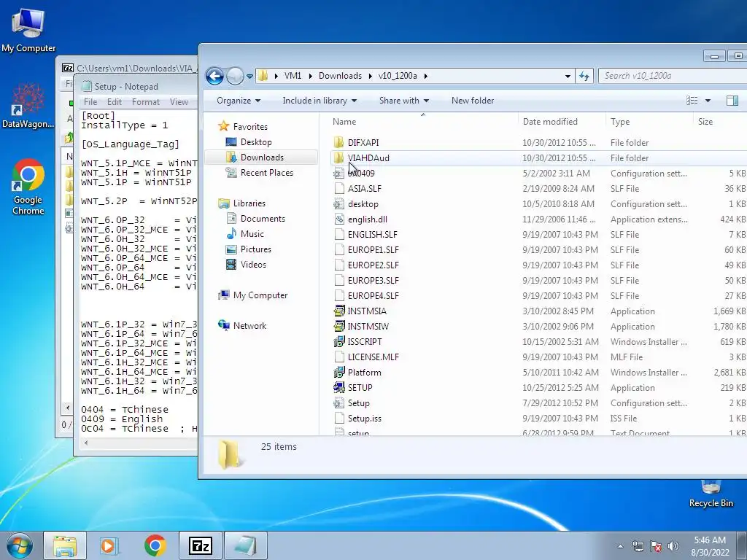The width and height of the screenshot is (747, 560).
Task: Select the english.dll file icon
Action: [x=338, y=219]
